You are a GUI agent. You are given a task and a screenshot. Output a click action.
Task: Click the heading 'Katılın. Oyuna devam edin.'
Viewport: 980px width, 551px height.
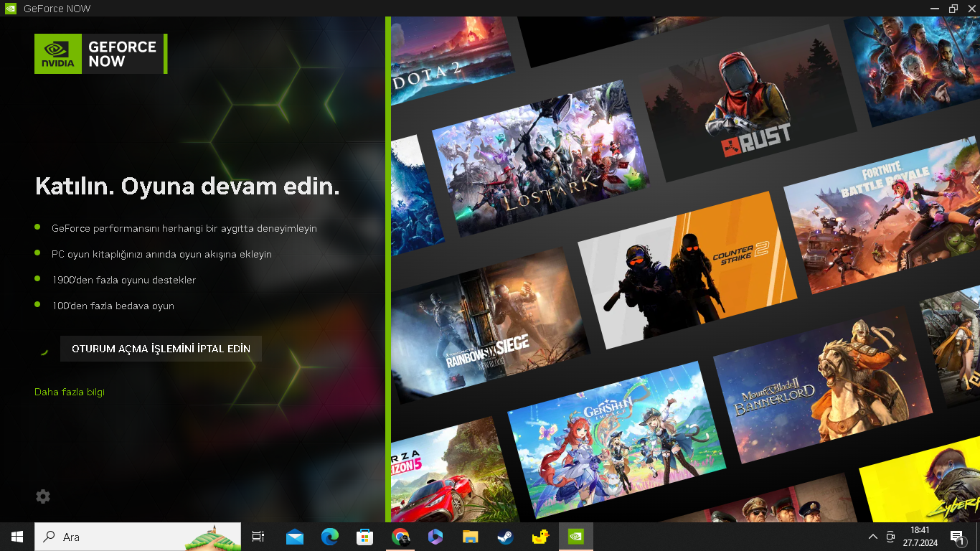187,187
